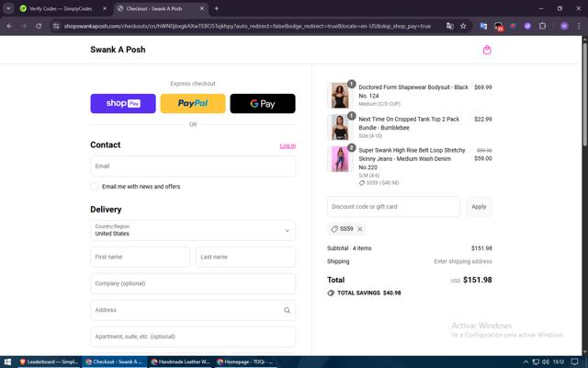The height and width of the screenshot is (368, 588).
Task: Focus the Apartment, suite, etc. field
Action: [x=193, y=337]
